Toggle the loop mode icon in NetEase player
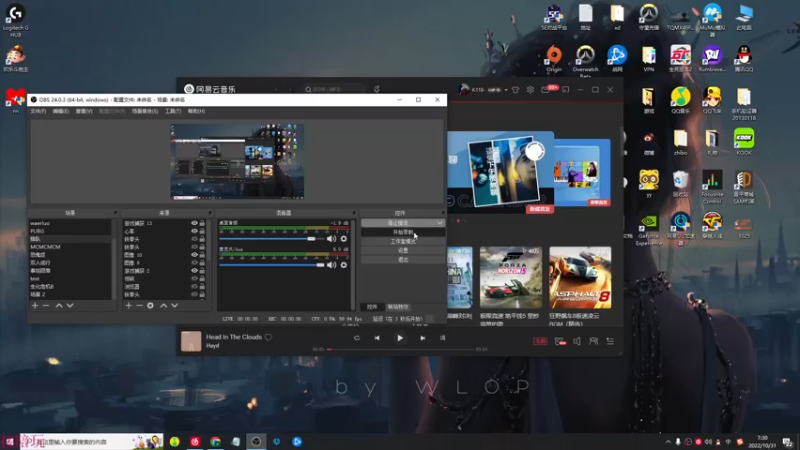 coord(357,338)
